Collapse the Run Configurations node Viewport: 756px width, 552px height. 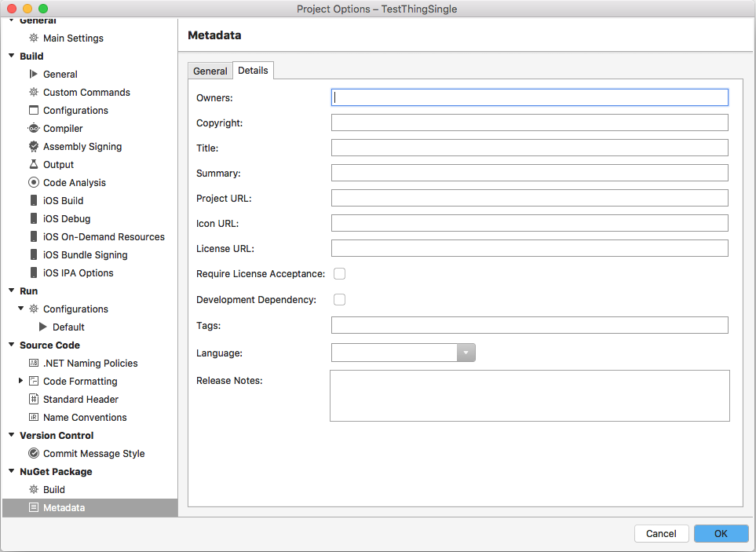pos(21,309)
